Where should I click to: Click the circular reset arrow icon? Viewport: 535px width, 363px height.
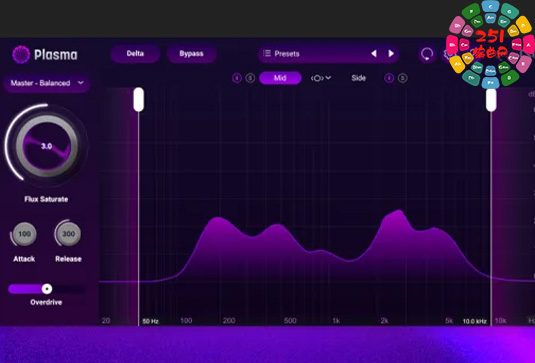point(427,54)
